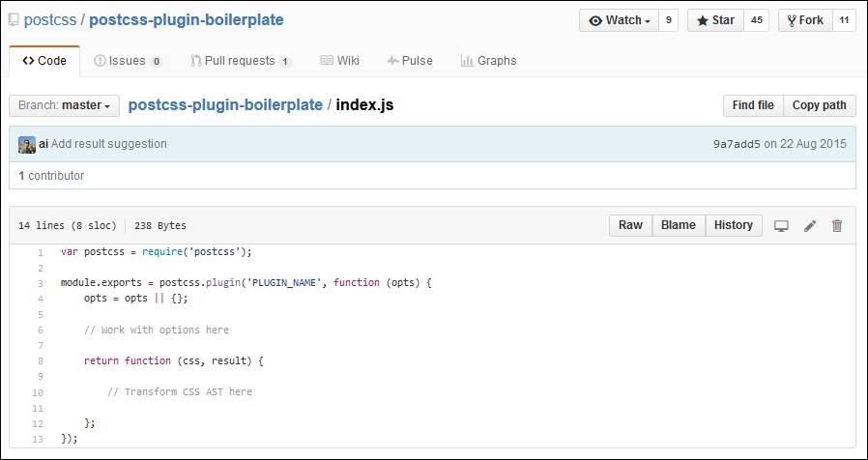
Task: Click the comment Transform CSS AST here
Action: [180, 392]
